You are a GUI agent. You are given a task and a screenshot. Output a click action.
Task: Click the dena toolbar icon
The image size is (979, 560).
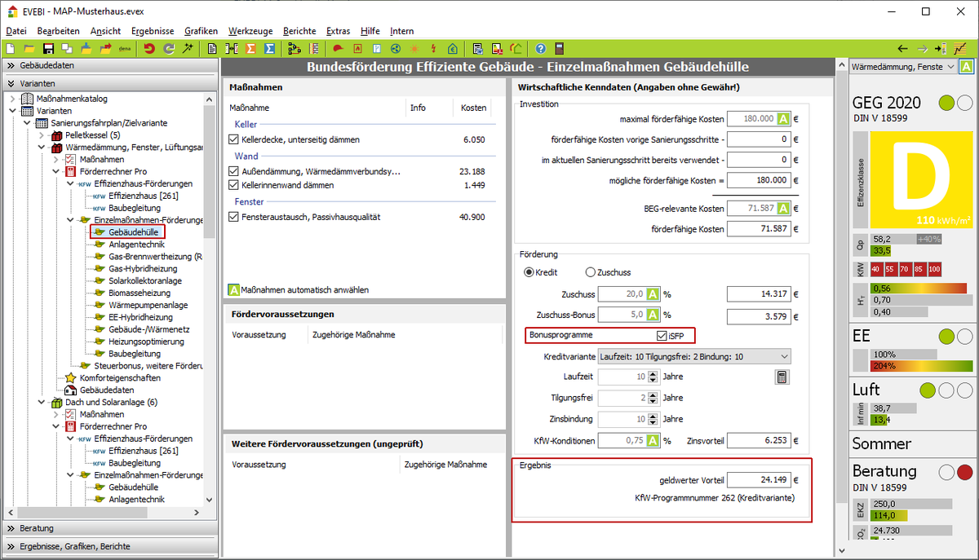125,49
